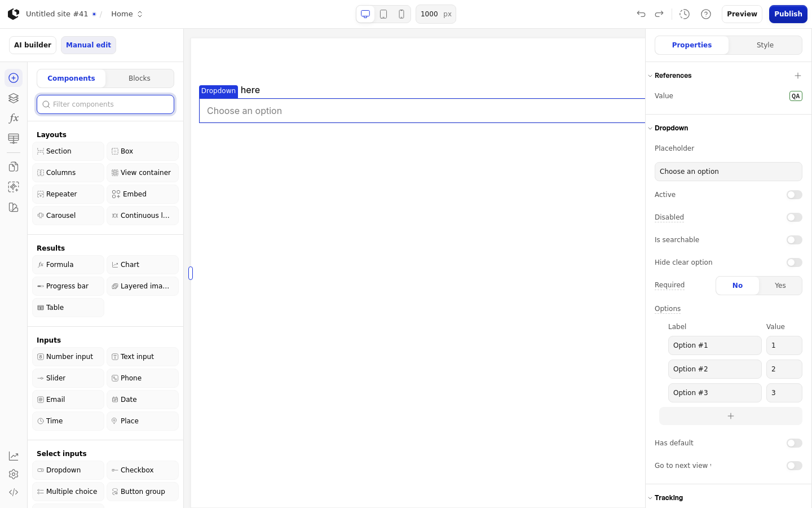812x508 pixels.
Task: Set Required to Yes
Action: pyautogui.click(x=780, y=286)
